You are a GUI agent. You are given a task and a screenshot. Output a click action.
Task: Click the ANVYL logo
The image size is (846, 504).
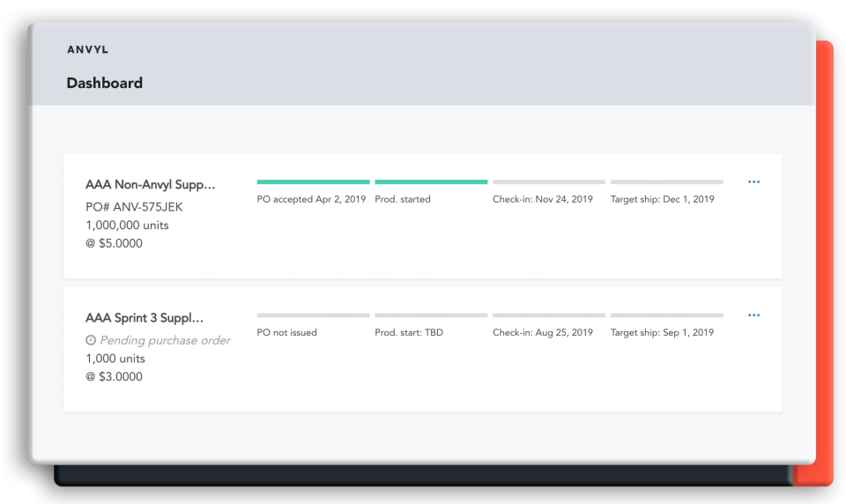click(x=87, y=50)
